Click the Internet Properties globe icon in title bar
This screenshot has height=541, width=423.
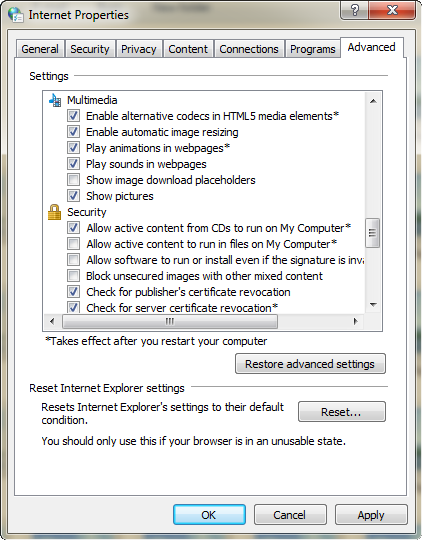[16, 15]
